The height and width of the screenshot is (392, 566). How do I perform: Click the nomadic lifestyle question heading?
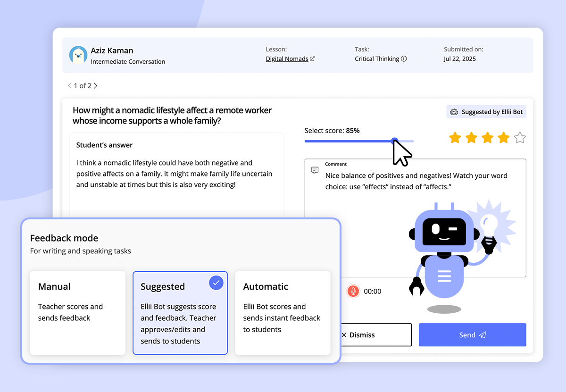tap(172, 116)
